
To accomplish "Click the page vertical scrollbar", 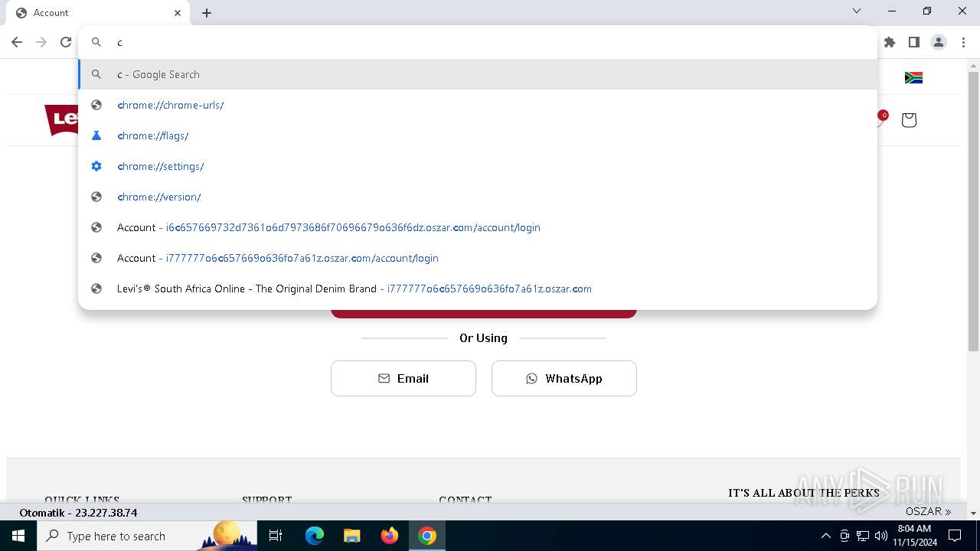I will point(973,210).
